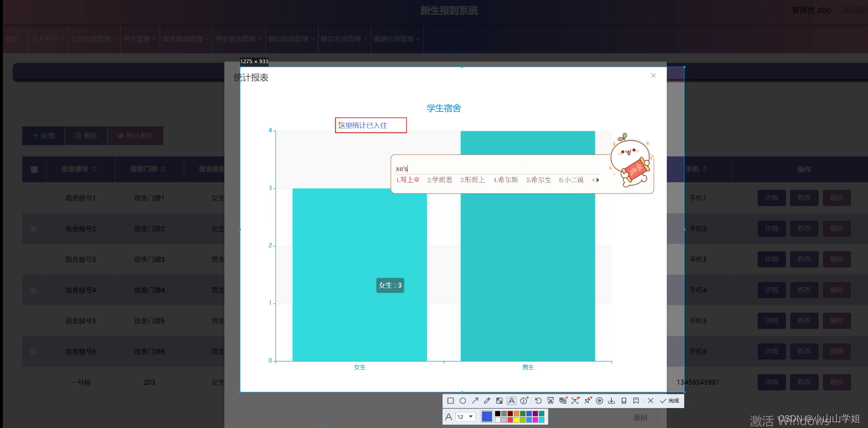Screen dimensions: 868x428
Task: Toggle the select-all checkbox in table header
Action: (x=33, y=169)
